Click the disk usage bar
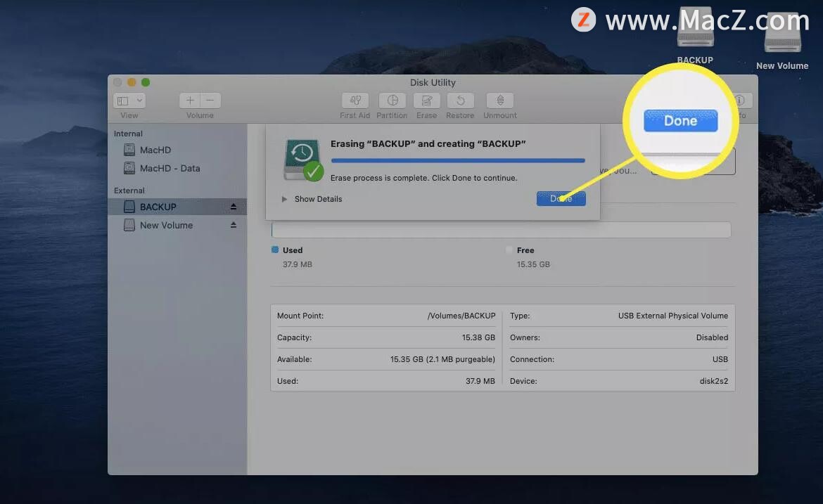This screenshot has width=823, height=504. point(502,229)
